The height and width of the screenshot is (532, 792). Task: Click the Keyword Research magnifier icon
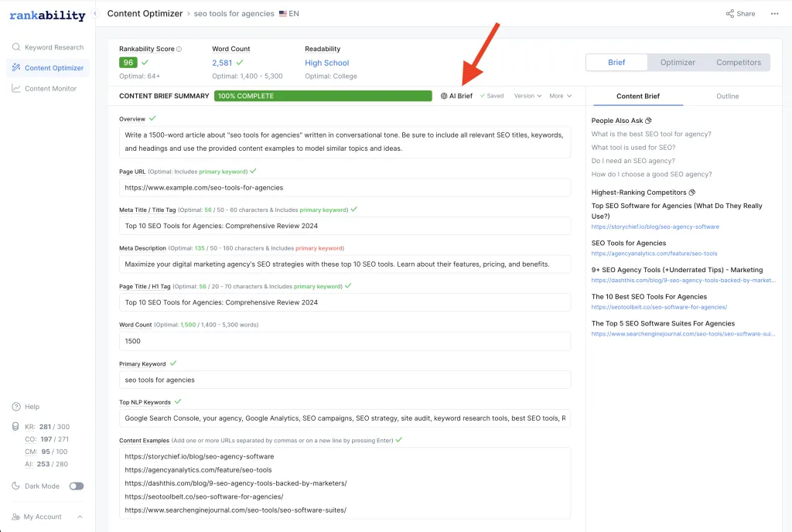[x=16, y=47]
